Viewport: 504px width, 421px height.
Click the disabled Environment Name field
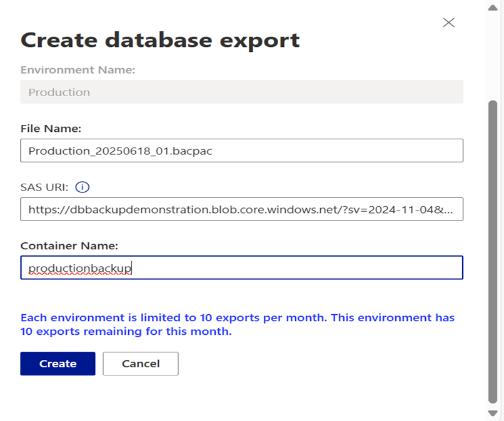tap(242, 92)
